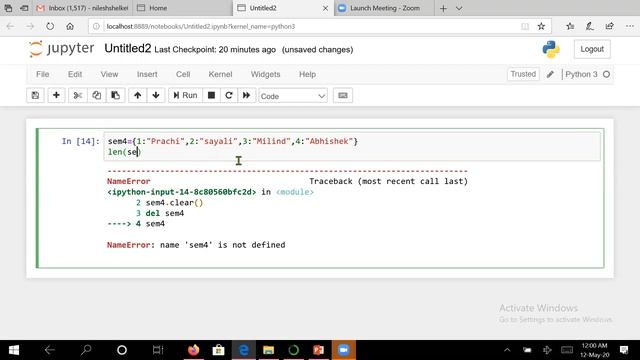Screen dimensions: 640x360
Task: Open the Widgets menu
Action: pyautogui.click(x=265, y=74)
